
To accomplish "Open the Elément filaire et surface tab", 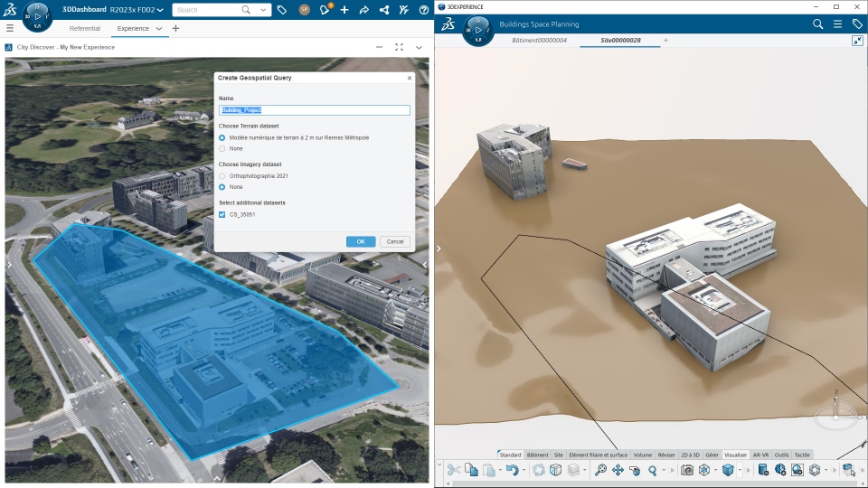I will tap(599, 455).
